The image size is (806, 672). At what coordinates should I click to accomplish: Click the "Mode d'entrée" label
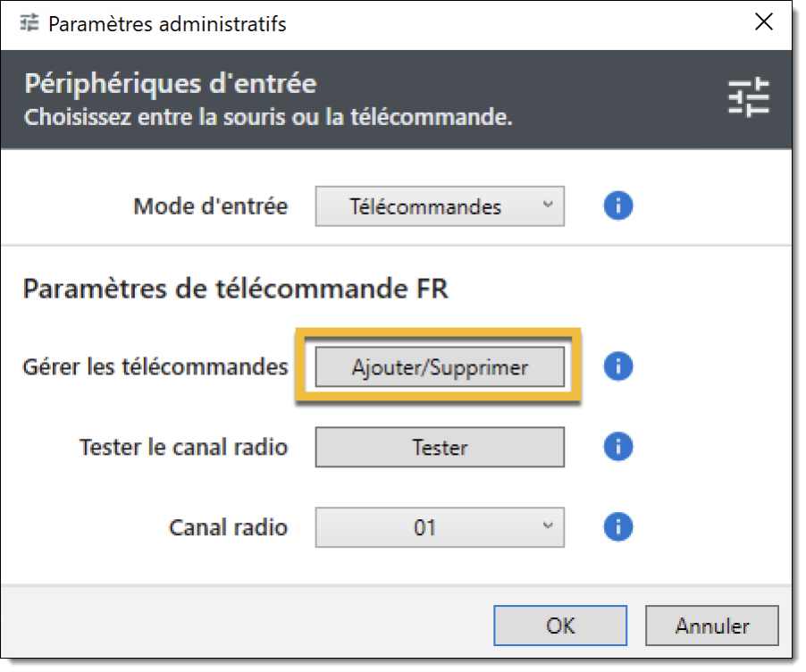pos(211,206)
